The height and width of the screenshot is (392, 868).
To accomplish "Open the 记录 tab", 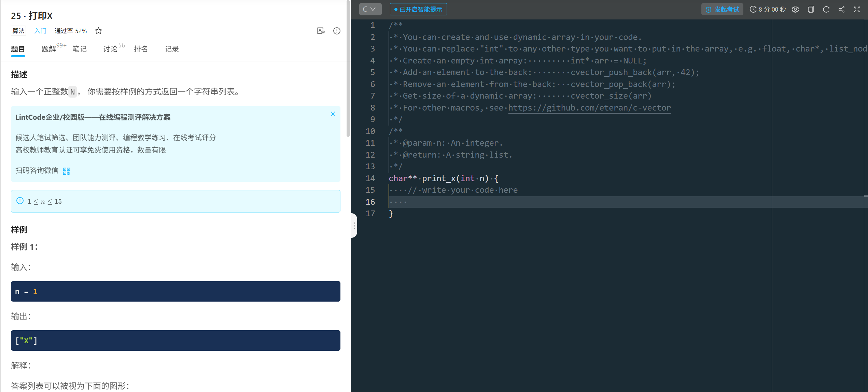I will (x=172, y=49).
